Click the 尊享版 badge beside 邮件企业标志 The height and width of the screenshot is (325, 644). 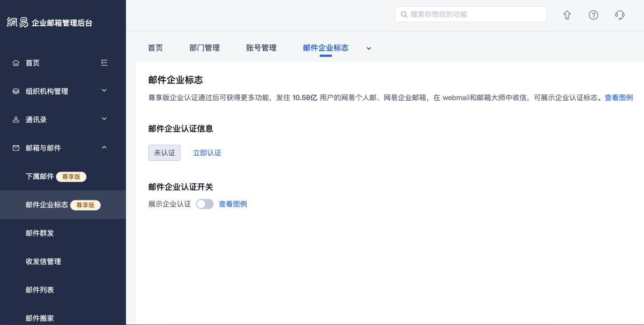[x=85, y=205]
